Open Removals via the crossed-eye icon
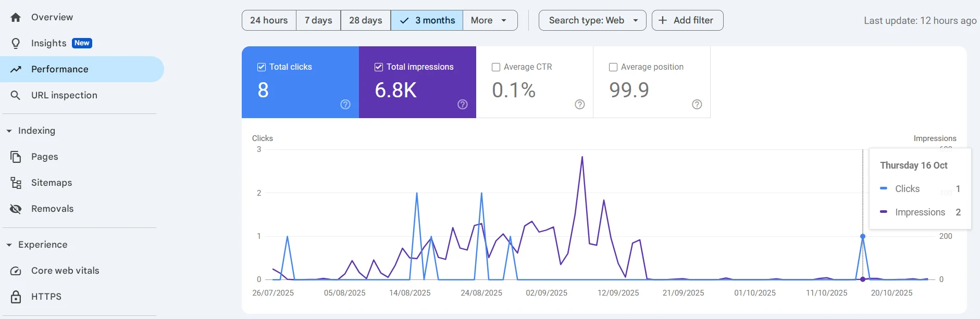The image size is (980, 319). point(16,209)
